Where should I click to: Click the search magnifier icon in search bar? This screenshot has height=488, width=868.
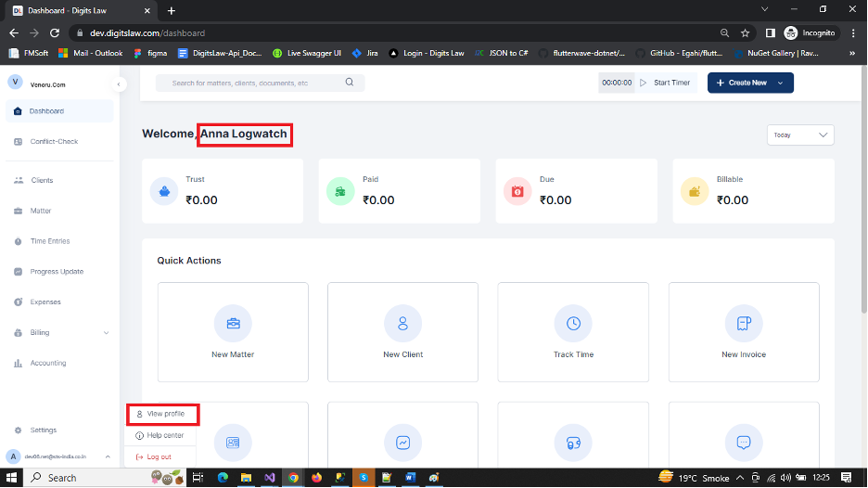pos(350,83)
